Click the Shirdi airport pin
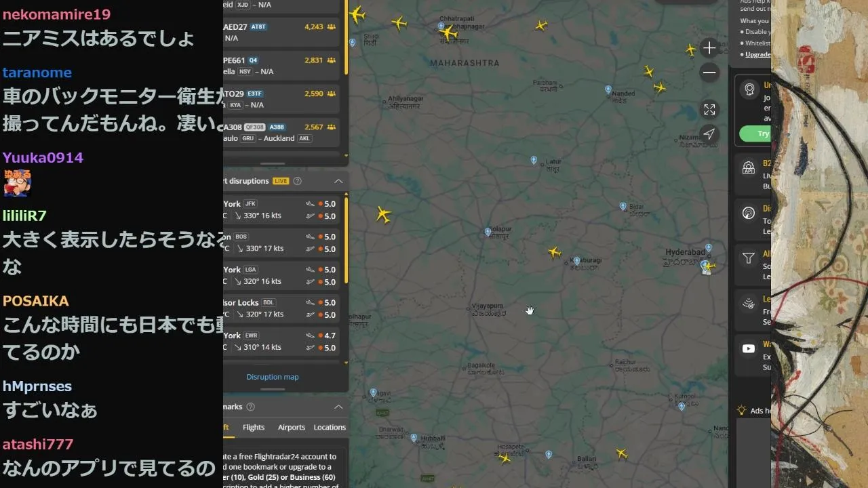868x488 pixels. [352, 42]
